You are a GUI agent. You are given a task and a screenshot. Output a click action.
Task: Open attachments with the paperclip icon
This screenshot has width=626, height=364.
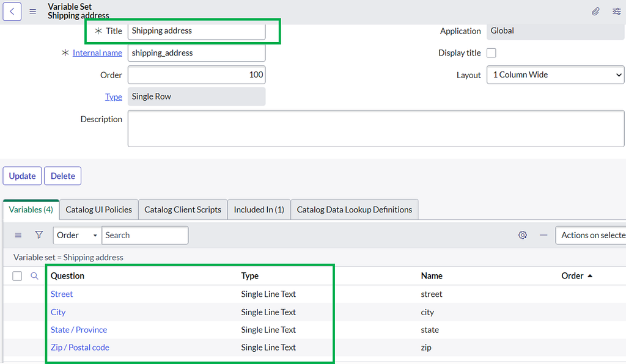(x=595, y=12)
